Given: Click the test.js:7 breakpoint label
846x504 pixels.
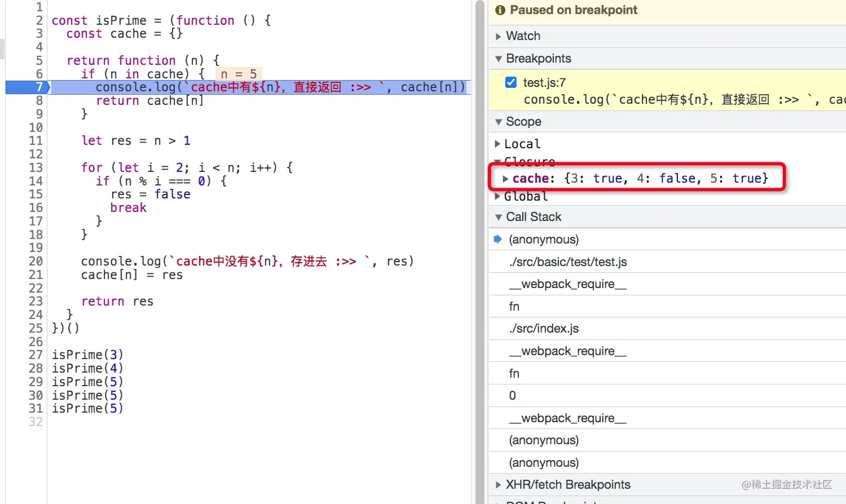Looking at the screenshot, I should pos(544,83).
